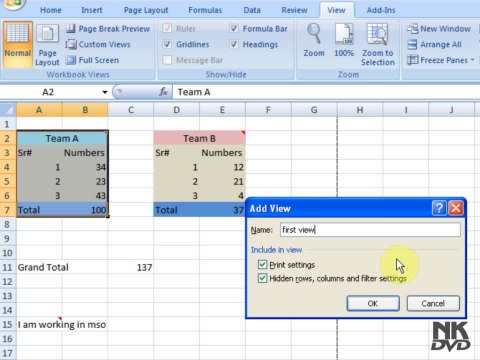Open the Zoom magnifier tool

[314, 41]
